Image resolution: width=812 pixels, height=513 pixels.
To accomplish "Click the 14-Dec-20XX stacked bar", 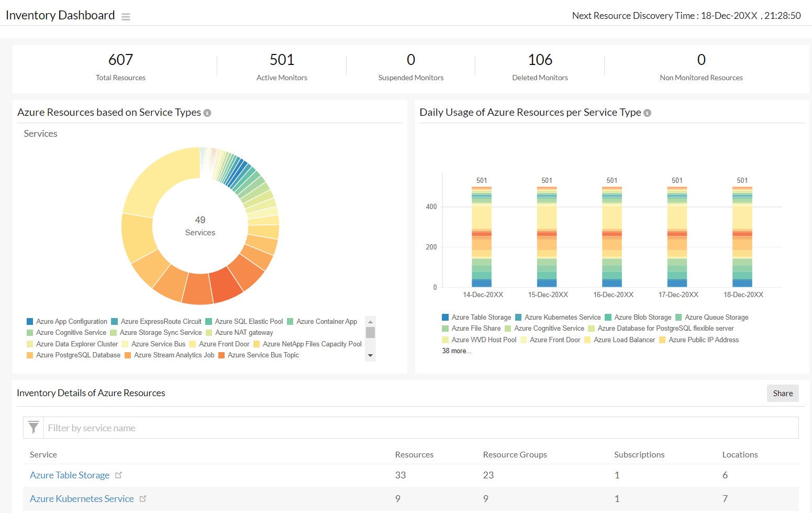I will click(482, 237).
